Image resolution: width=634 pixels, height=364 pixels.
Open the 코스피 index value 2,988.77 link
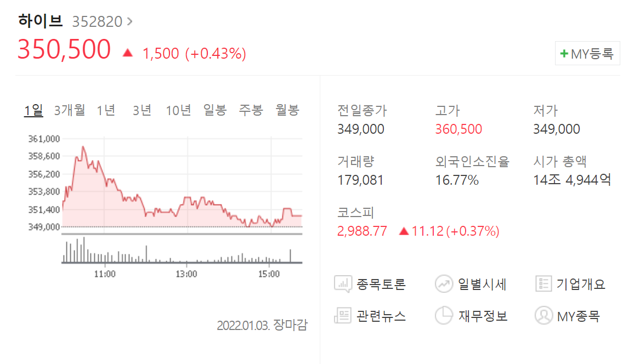pos(362,231)
